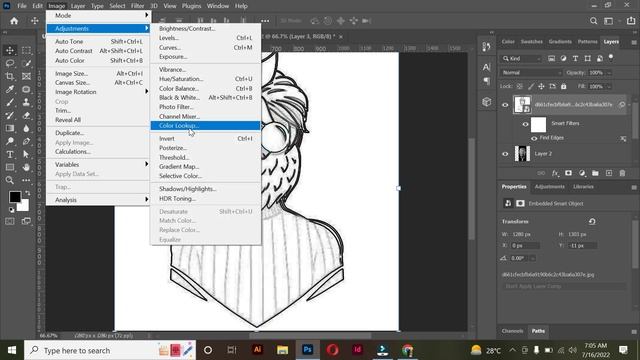Choose Gradient Map adjustment
The height and width of the screenshot is (360, 640).
205,167
